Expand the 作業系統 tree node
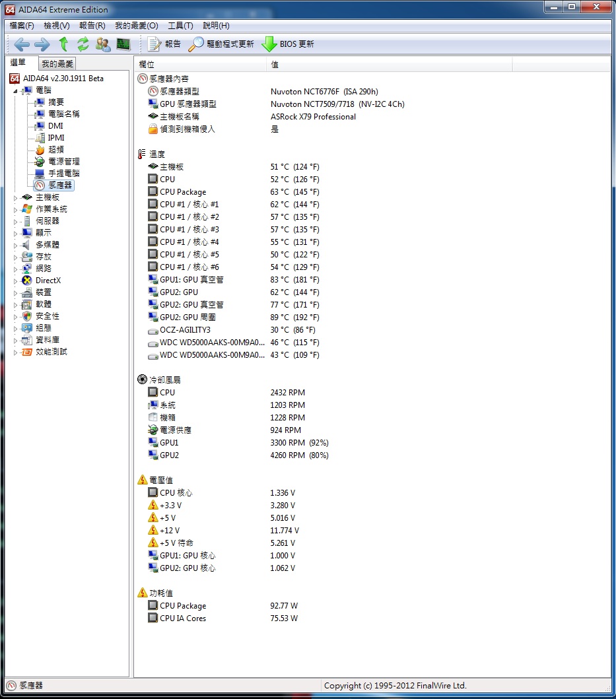Screen dimensions: 616x699 [x=16, y=209]
